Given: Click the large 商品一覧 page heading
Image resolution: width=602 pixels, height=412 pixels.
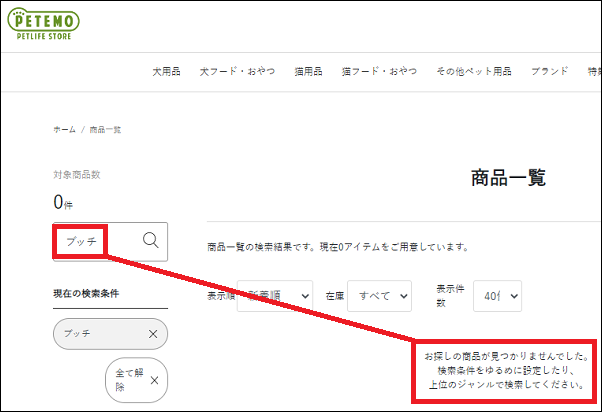Looking at the screenshot, I should click(508, 178).
